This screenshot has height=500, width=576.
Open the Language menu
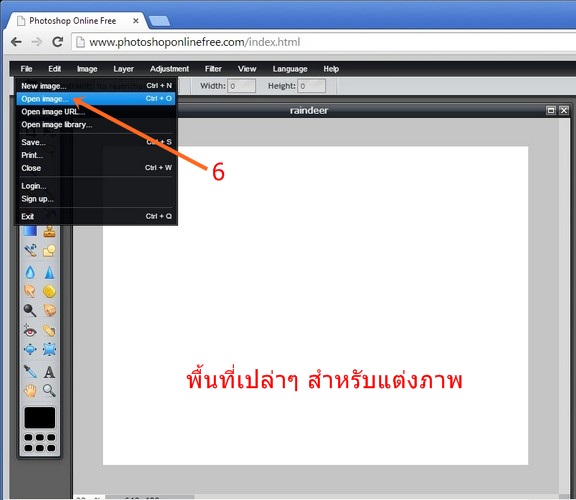[x=290, y=69]
